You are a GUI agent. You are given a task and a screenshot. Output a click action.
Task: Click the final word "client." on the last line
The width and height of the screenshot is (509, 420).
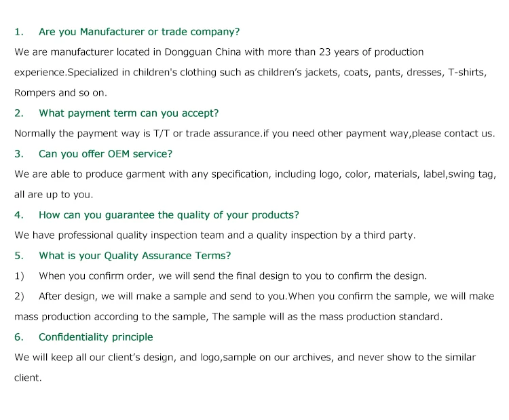coord(28,378)
